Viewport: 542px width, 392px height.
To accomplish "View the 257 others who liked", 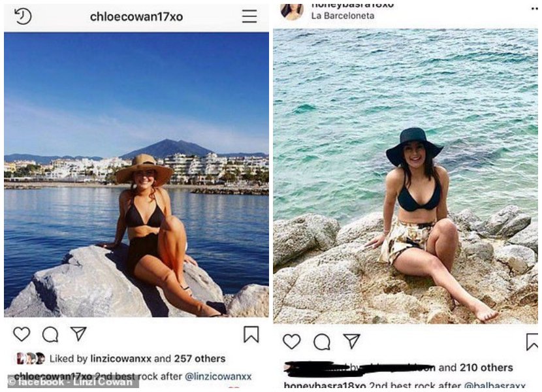I will pos(200,359).
